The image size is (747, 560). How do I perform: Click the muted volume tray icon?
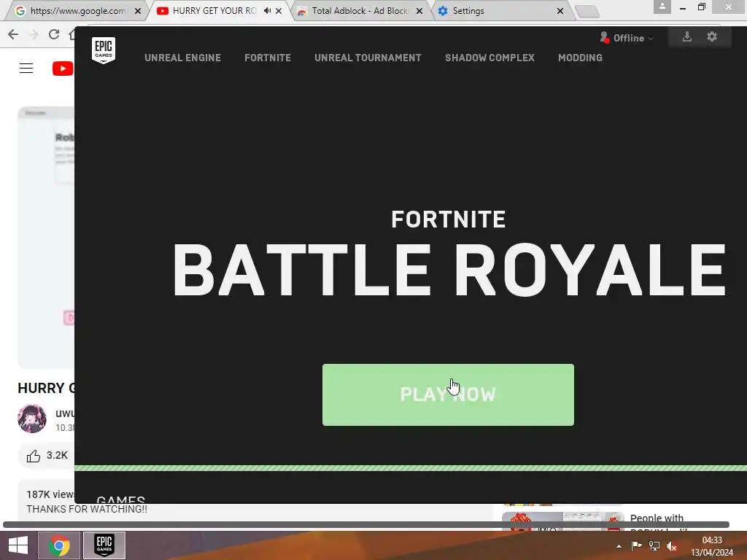[x=672, y=546]
